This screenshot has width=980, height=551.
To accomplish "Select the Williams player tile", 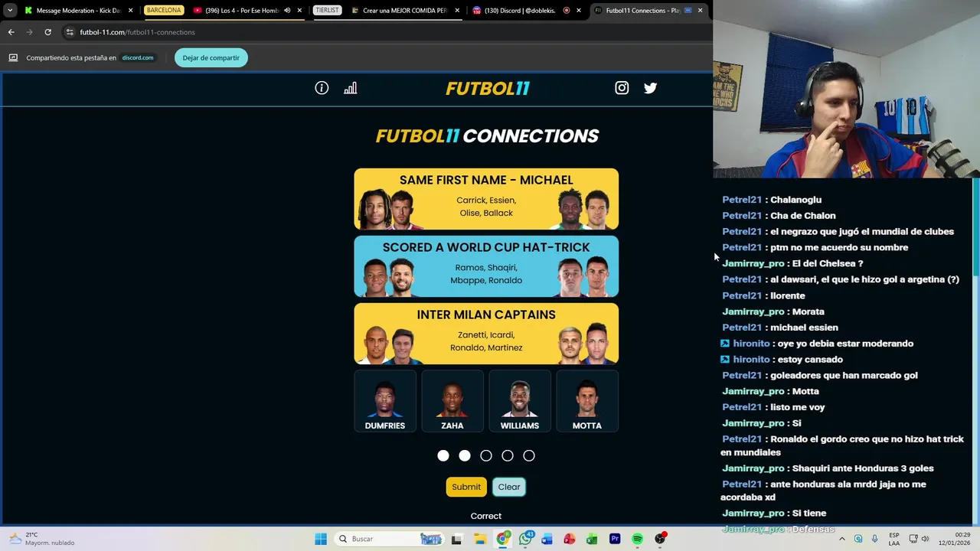I will (x=520, y=401).
